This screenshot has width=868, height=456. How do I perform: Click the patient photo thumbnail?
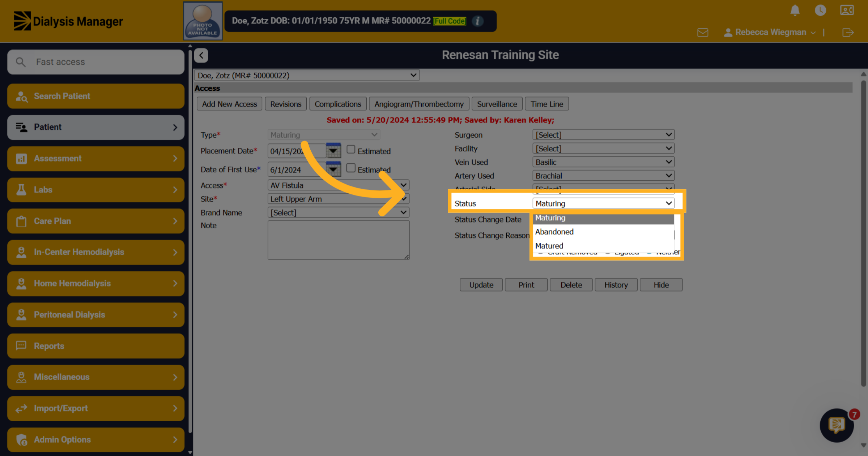click(x=203, y=21)
